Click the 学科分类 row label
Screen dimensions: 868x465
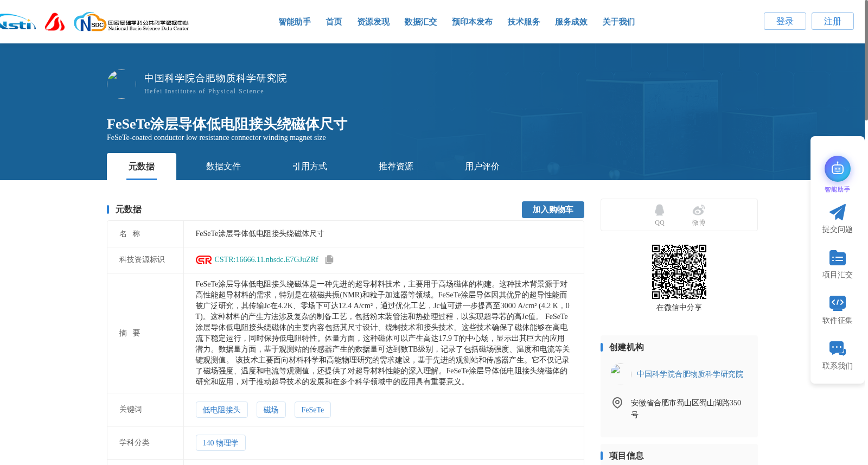(x=135, y=443)
